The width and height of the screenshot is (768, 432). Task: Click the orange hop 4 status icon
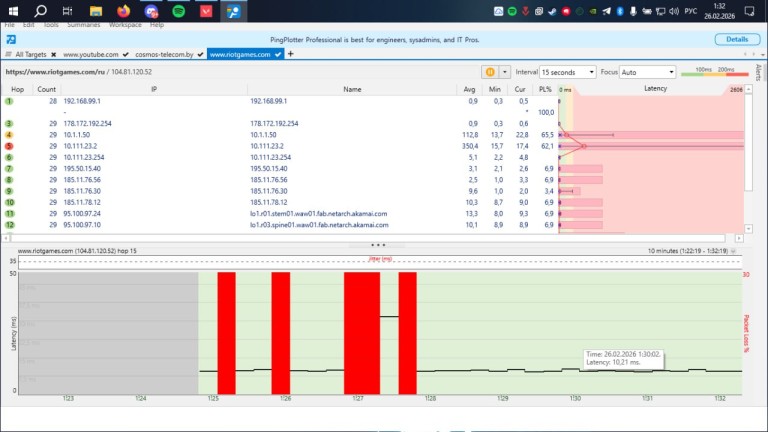[9, 134]
